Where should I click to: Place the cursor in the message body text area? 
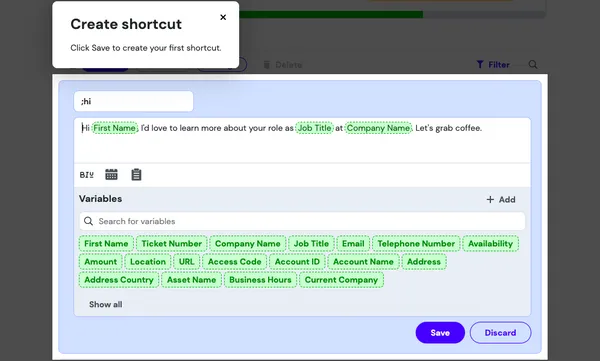(302, 140)
